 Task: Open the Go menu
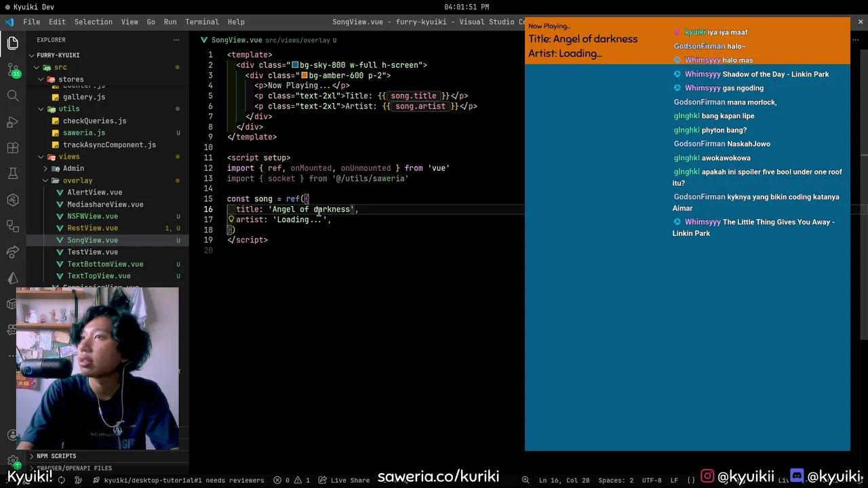click(151, 22)
